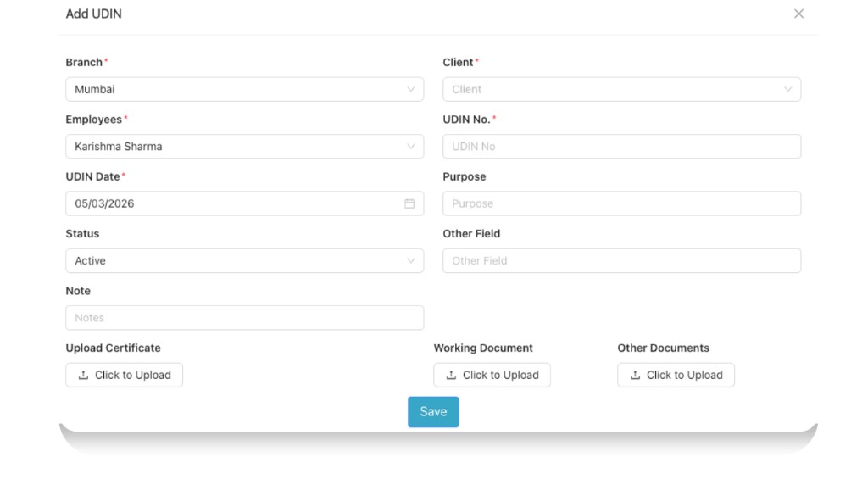
Task: Click the chevron icon on Employees selector
Action: tap(413, 146)
